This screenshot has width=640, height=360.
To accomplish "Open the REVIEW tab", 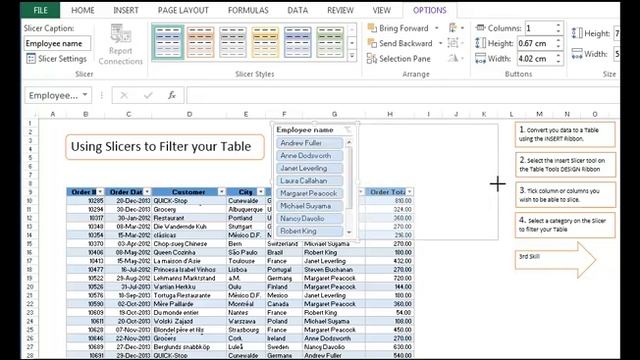I will [x=340, y=11].
